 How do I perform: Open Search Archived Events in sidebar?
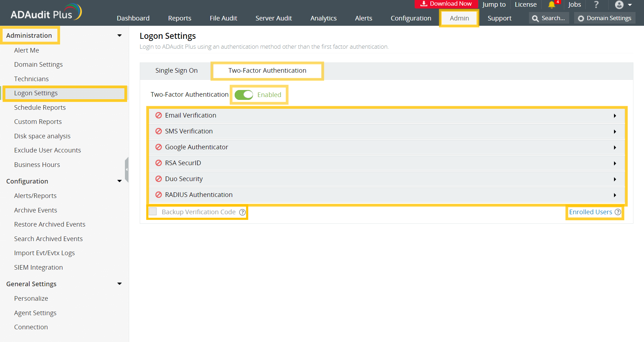coord(48,239)
